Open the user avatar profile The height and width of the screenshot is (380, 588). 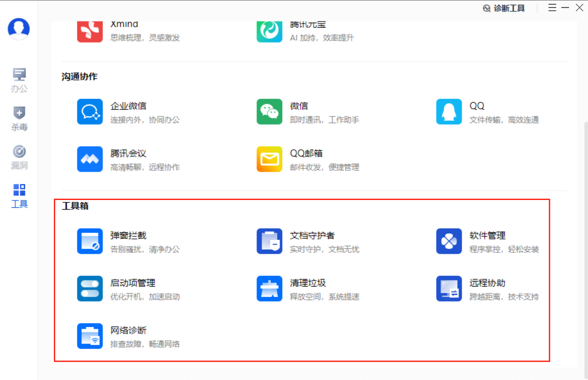pyautogui.click(x=19, y=29)
